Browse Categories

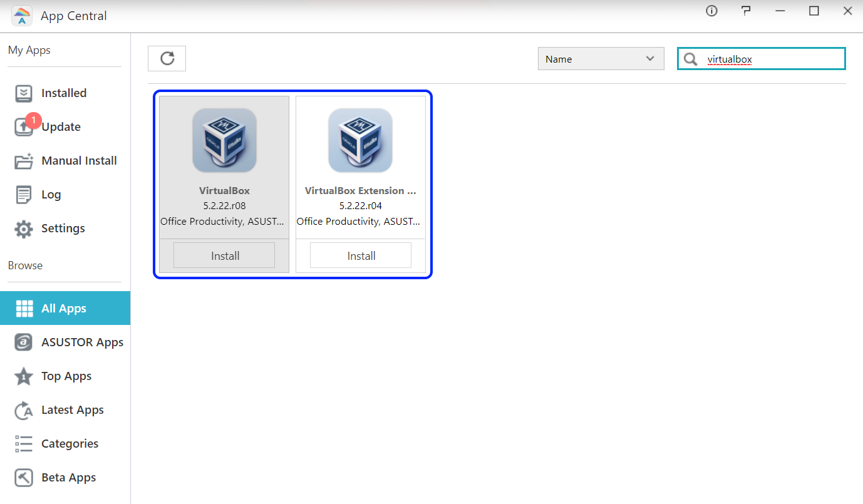point(65,444)
